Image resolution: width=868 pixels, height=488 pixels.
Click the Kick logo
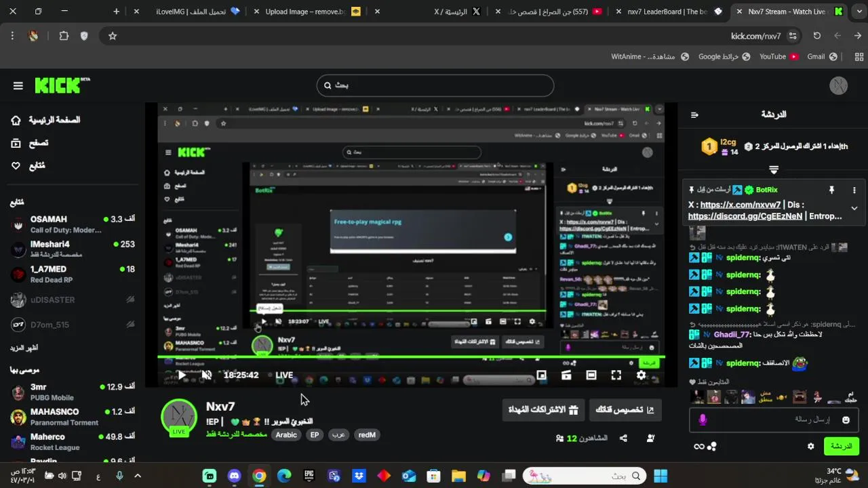tap(62, 85)
